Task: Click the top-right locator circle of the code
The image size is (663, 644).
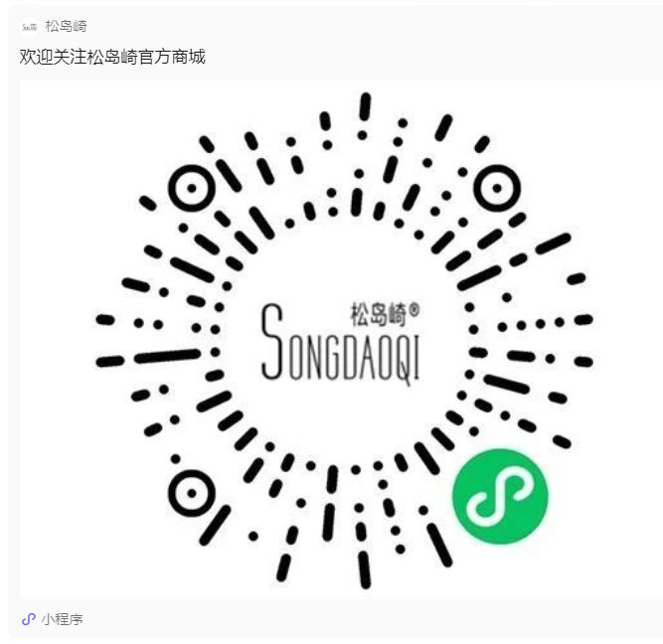Action: click(x=497, y=188)
